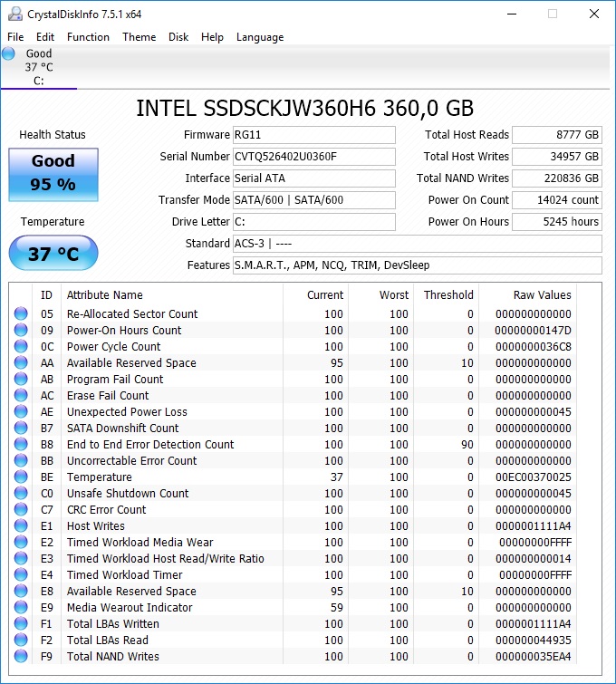The height and width of the screenshot is (684, 616).
Task: Click Total Host Writes value 34957 GB
Action: [557, 157]
